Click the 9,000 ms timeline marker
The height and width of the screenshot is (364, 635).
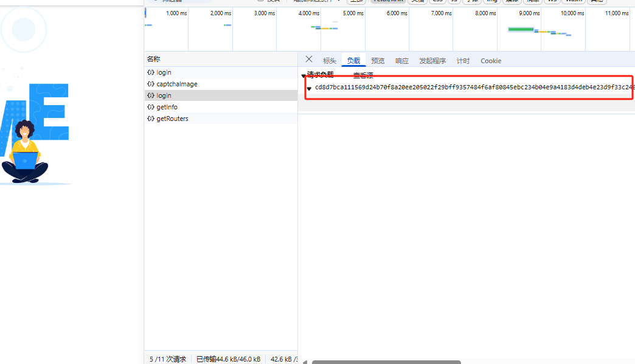[x=529, y=13]
